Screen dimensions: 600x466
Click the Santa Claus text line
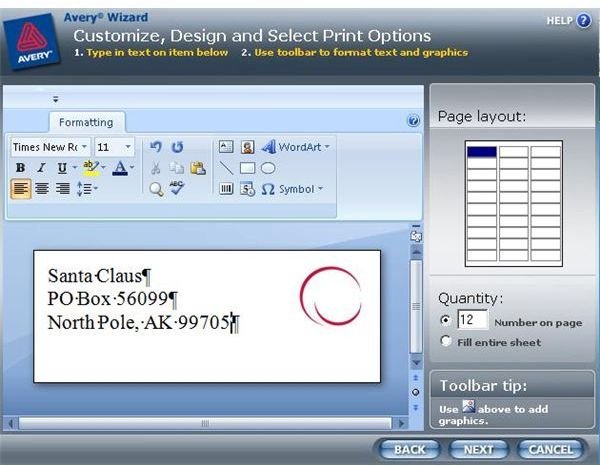point(99,276)
